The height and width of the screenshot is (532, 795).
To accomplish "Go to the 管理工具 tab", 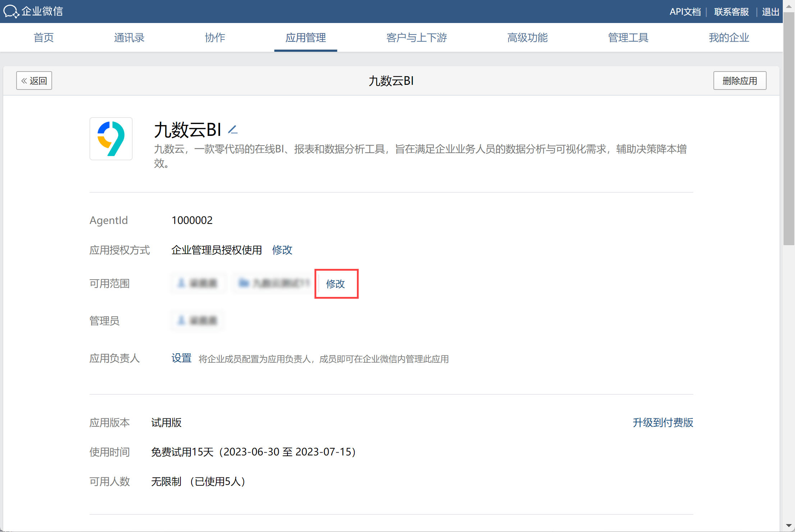I will pos(628,37).
